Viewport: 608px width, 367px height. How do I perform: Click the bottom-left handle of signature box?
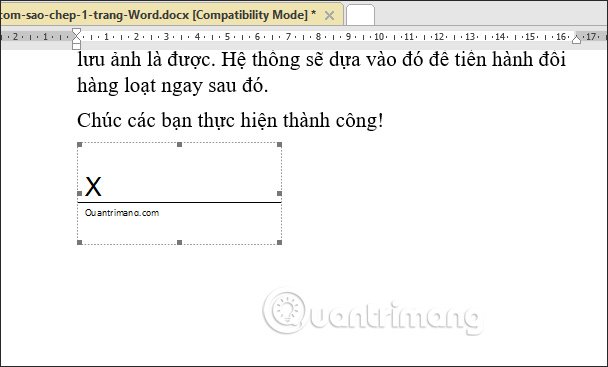(x=79, y=242)
